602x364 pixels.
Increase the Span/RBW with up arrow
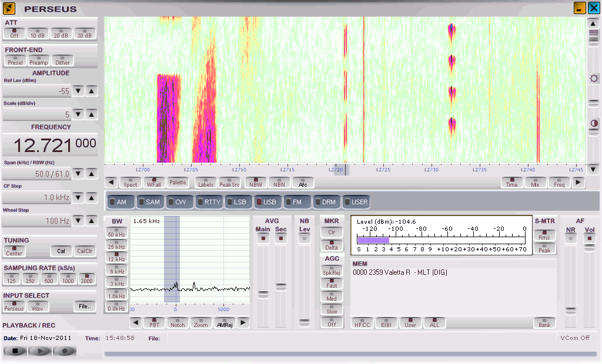[92, 174]
